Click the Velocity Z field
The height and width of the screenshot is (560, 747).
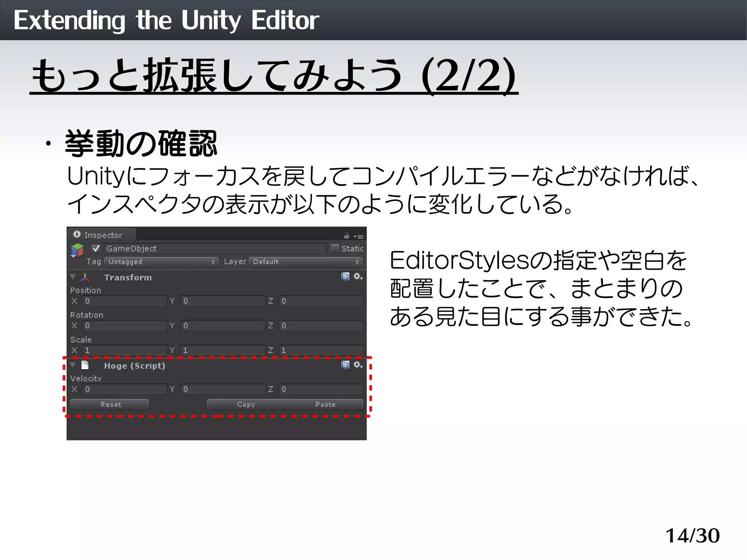(x=321, y=389)
